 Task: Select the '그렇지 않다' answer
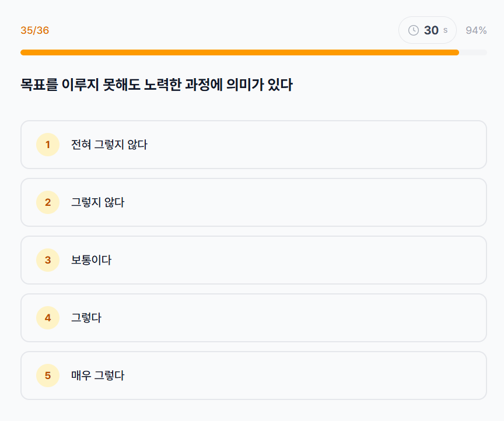pyautogui.click(x=254, y=202)
